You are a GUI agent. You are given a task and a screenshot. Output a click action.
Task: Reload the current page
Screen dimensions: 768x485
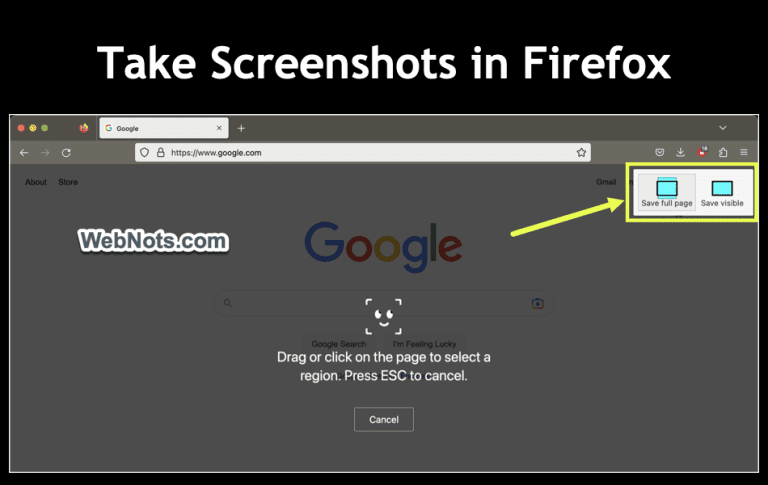(x=66, y=153)
